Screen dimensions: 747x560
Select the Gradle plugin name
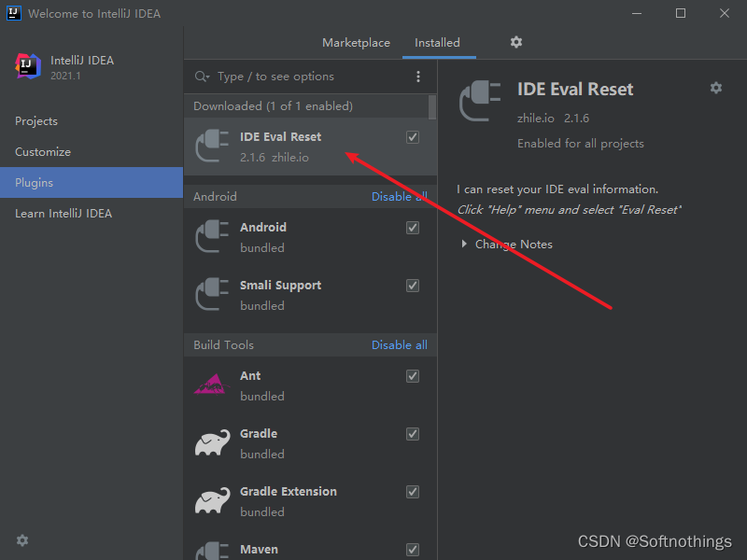259,433
